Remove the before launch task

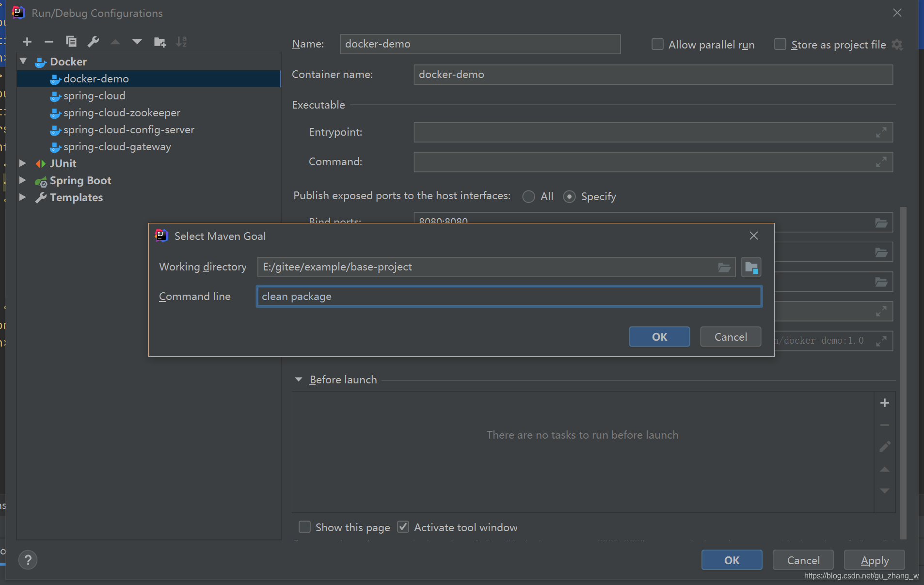point(885,425)
